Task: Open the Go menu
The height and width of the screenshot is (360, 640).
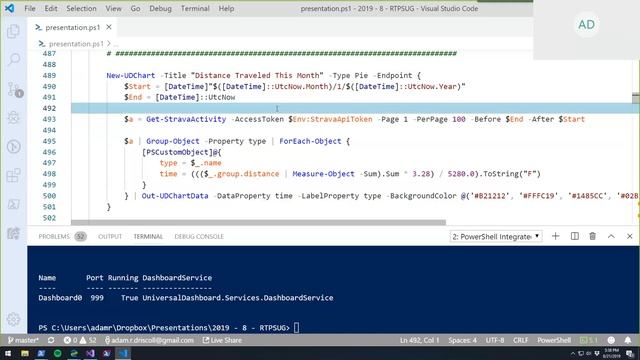Action: [x=135, y=8]
